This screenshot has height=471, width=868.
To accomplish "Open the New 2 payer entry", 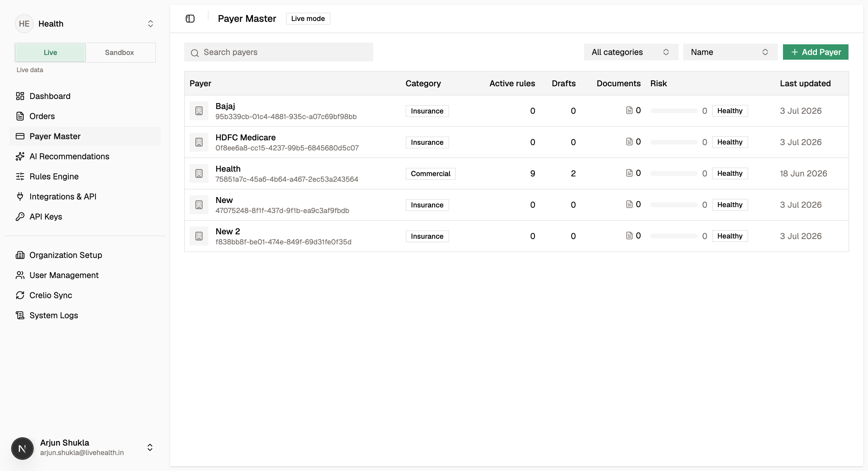I will [x=227, y=231].
